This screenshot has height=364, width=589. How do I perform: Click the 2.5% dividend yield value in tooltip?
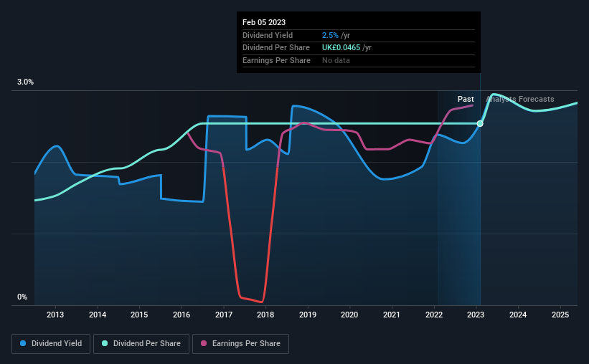pos(330,35)
